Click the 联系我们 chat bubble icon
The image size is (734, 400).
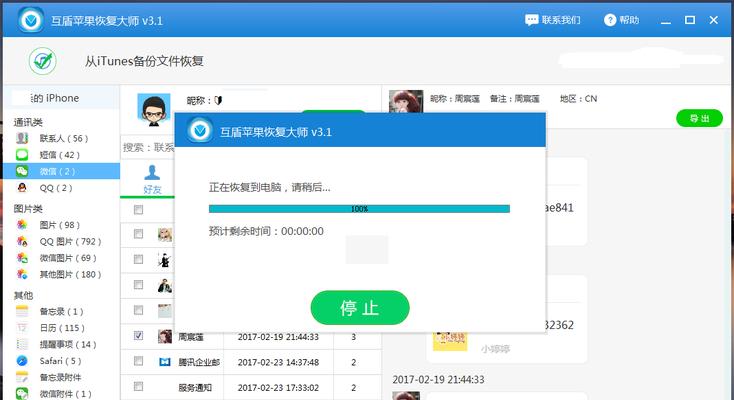531,20
